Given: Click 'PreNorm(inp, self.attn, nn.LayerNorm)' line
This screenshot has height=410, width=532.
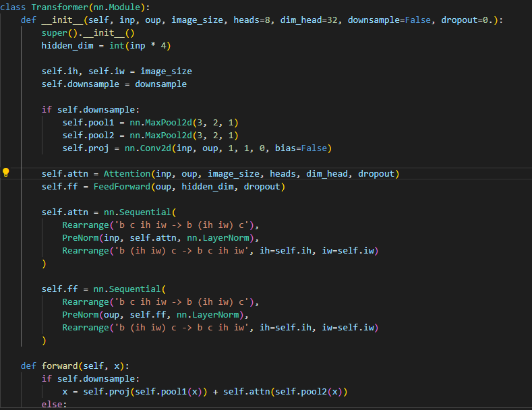Looking at the screenshot, I should coord(160,238).
